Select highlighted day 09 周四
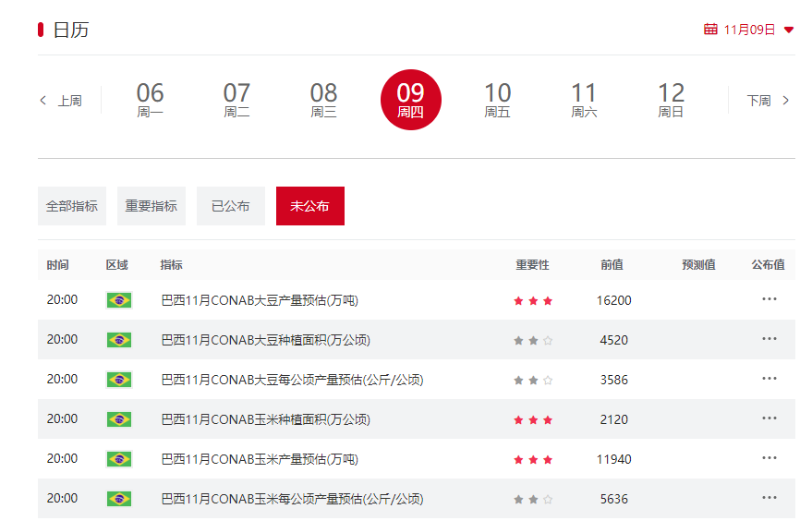This screenshot has width=812, height=521. pyautogui.click(x=411, y=100)
